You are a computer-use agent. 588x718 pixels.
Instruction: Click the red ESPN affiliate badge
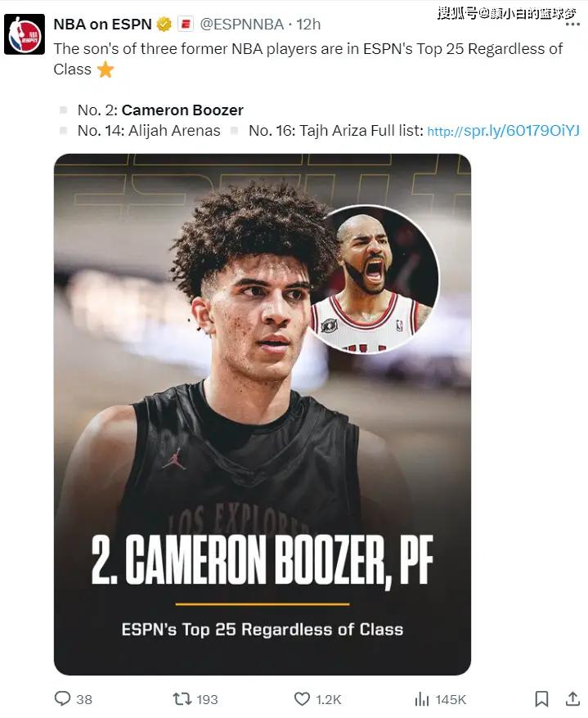point(185,25)
